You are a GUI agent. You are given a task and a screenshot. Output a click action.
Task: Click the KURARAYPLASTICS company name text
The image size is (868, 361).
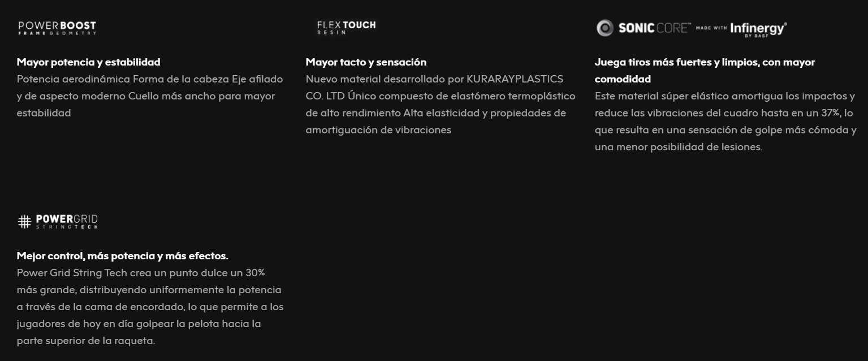coord(515,79)
